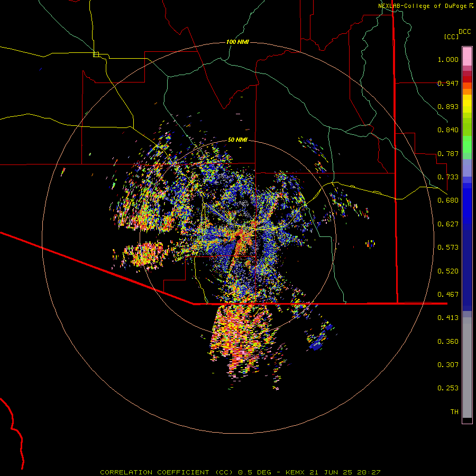
Task: Click the KEMX radar site identifier
Action: [295, 472]
